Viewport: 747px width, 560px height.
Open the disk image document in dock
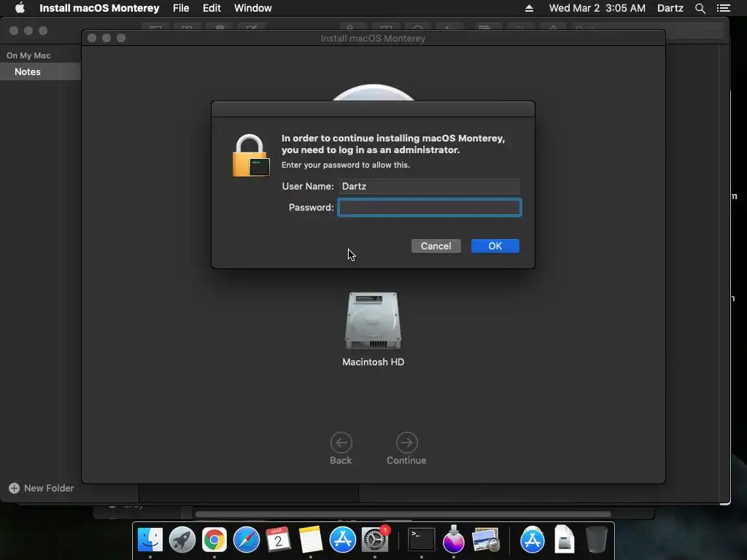565,539
